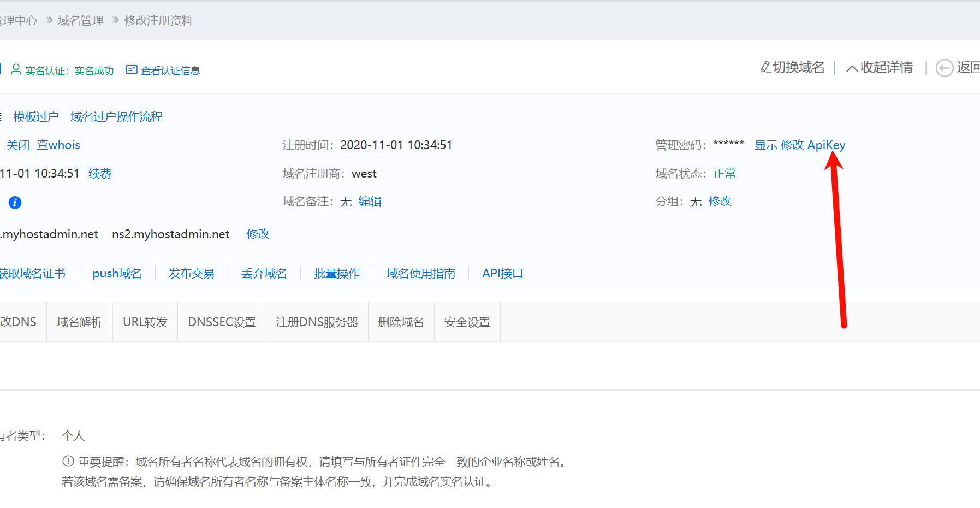Open push域名 option
This screenshot has height=508, width=980.
117,274
